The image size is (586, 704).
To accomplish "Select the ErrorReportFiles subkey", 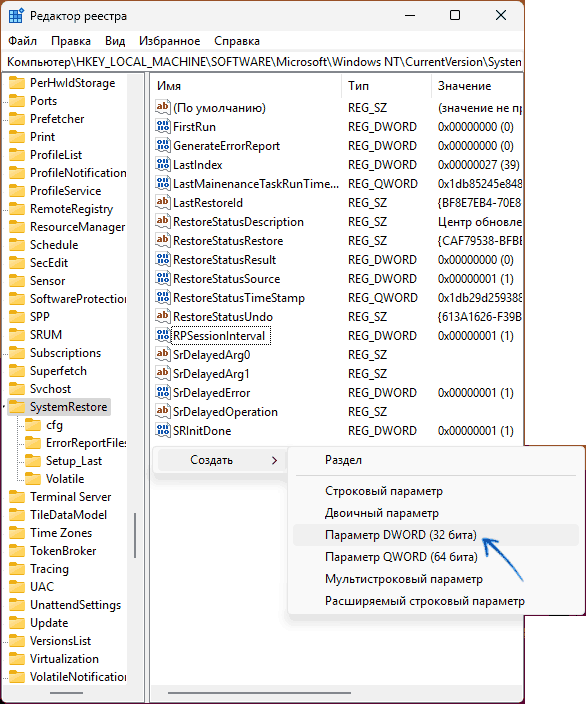I will coord(86,443).
